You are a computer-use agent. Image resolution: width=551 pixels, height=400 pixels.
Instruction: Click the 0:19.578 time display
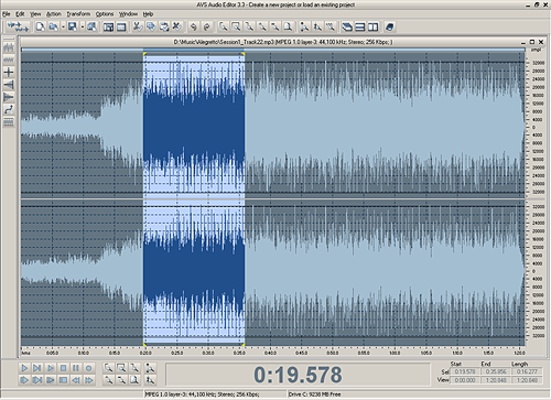point(298,375)
